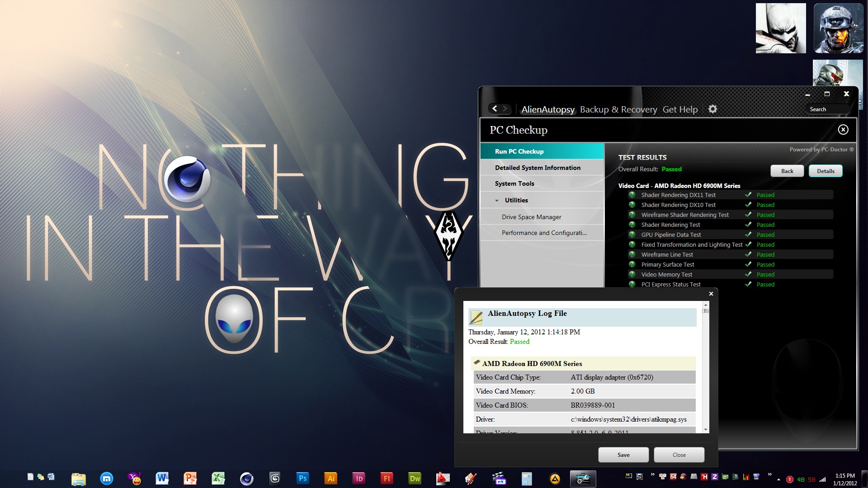Open Yahoo Messenger from the taskbar
868x488 pixels.
point(134,479)
